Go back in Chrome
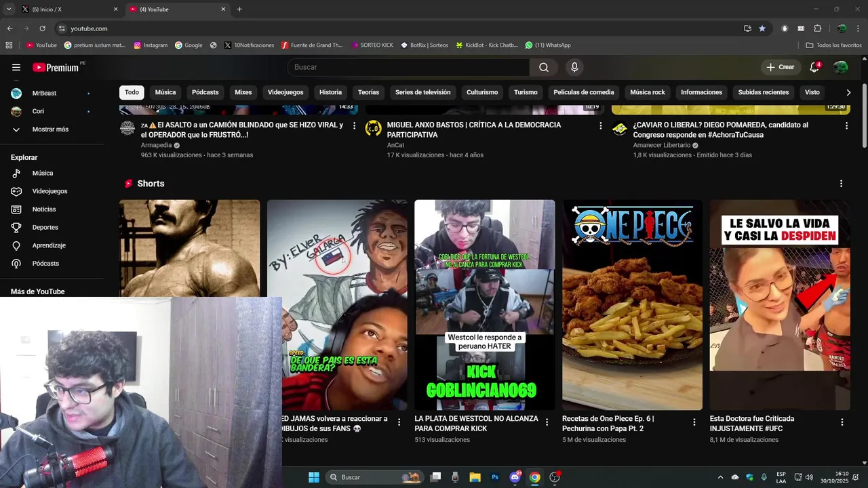 [x=9, y=28]
